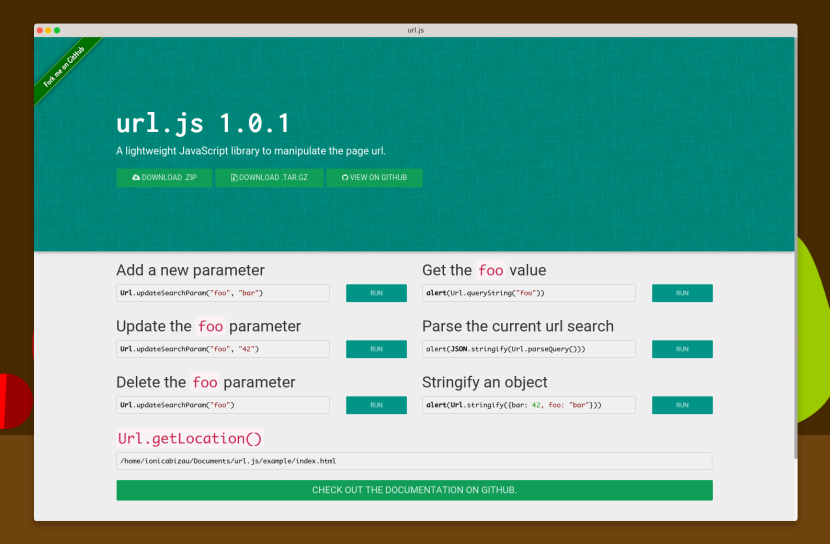This screenshot has height=544, width=830.
Task: Click the Url.parseQuery code field
Action: click(528, 349)
